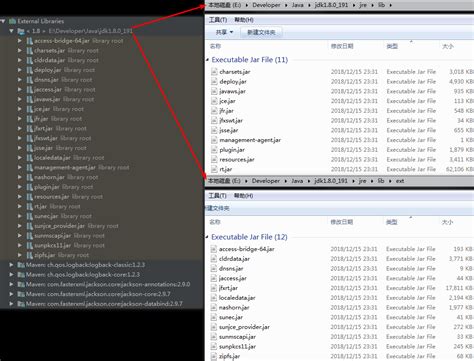Select zipfs.jar row in library tree

click(102, 255)
